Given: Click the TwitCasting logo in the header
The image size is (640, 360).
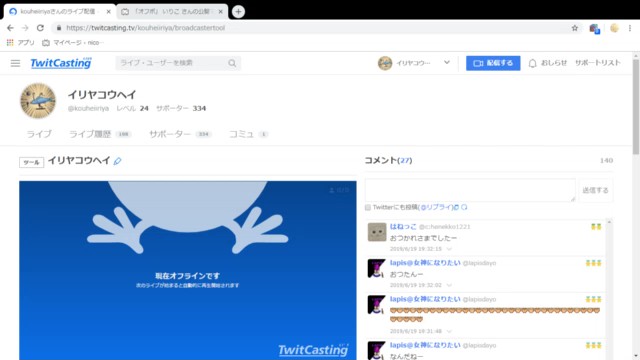Looking at the screenshot, I should [x=61, y=63].
